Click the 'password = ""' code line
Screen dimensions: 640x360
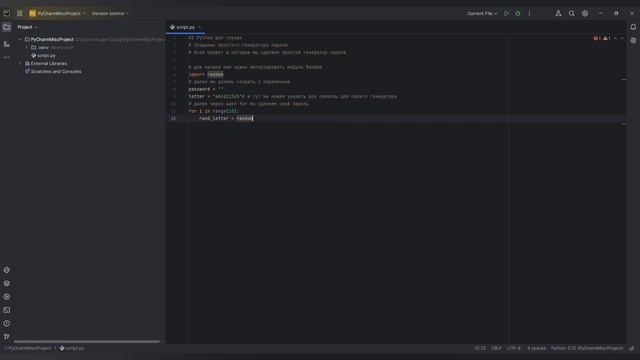pyautogui.click(x=206, y=89)
